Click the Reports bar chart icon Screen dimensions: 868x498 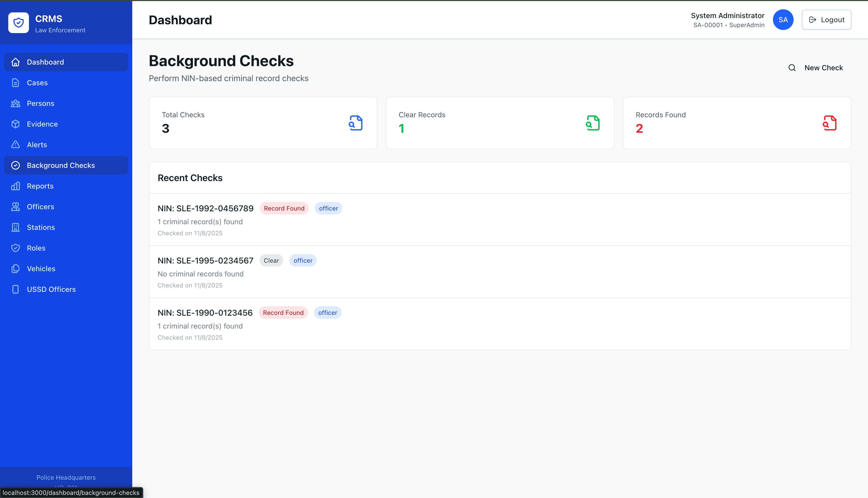(x=16, y=186)
